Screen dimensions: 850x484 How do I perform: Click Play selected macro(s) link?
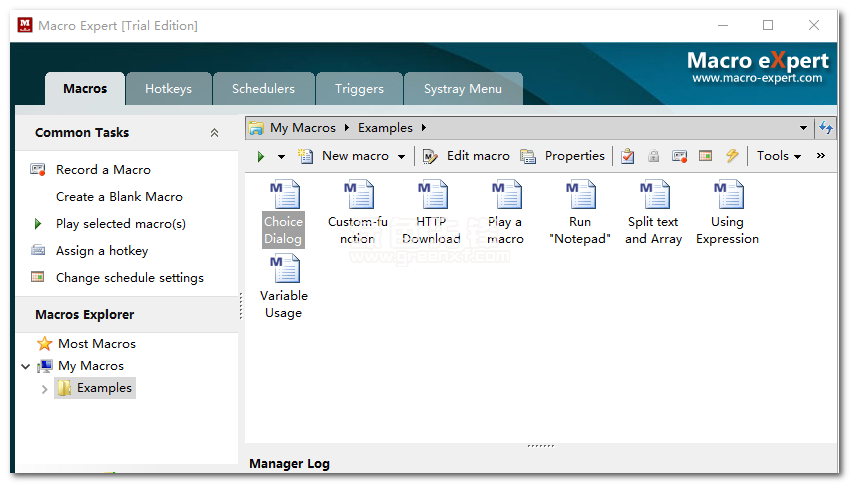(121, 224)
